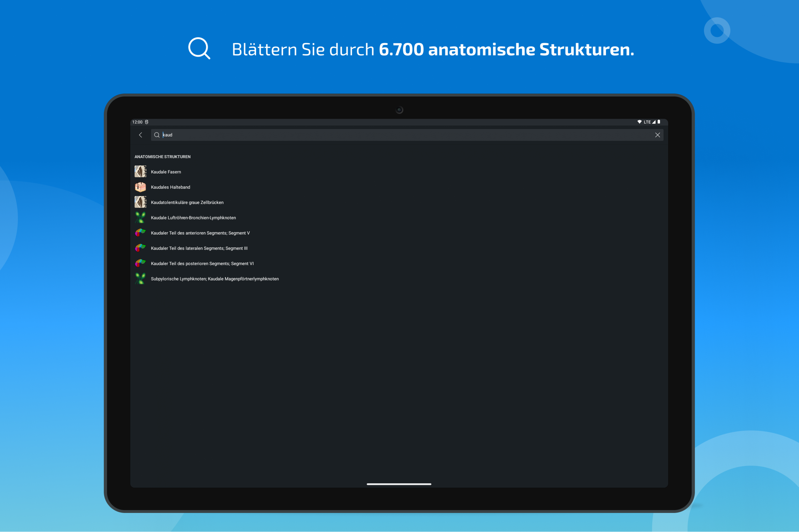Select 'Kaudaler Teil des anterioren Segments; Segment V'
This screenshot has width=799, height=532.
(200, 233)
